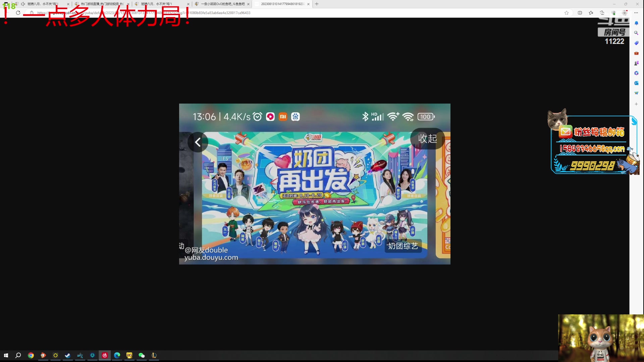The width and height of the screenshot is (644, 362).
Task: Open Google Chrome from taskbar
Action: pos(31,355)
